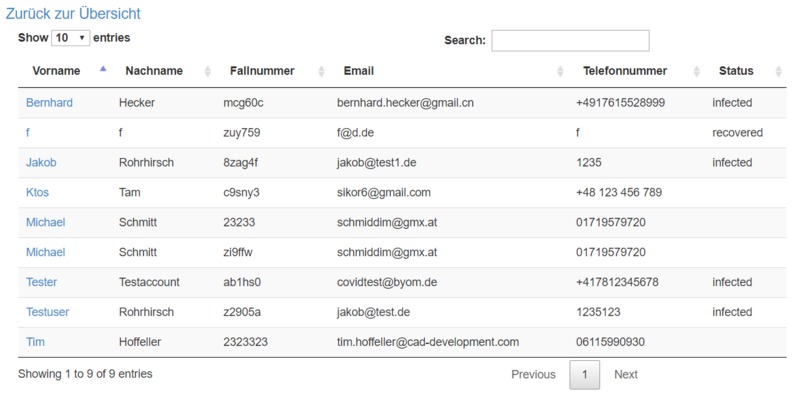Open the Testuser patient link
The width and height of the screenshot is (806, 409).
(x=47, y=311)
